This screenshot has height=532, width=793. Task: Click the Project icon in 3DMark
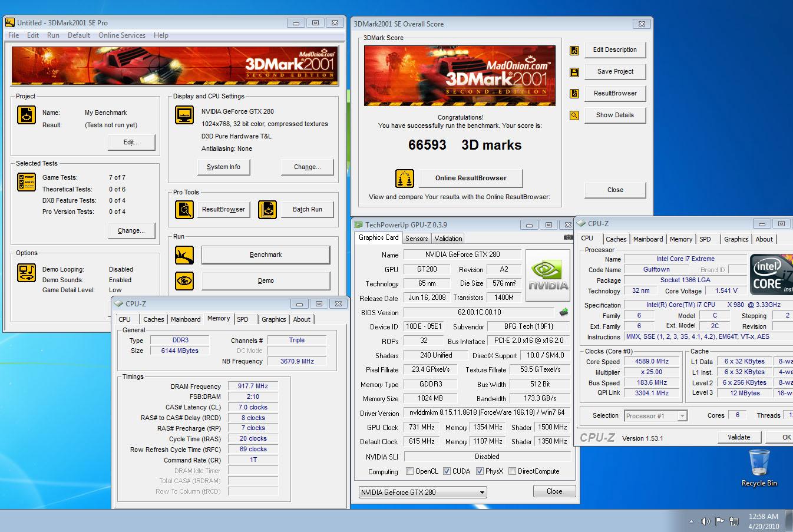coord(27,115)
